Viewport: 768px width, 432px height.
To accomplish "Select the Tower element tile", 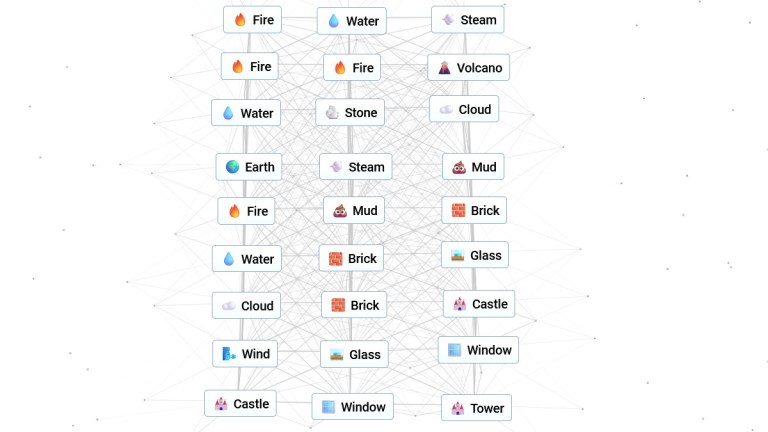I will click(x=476, y=408).
